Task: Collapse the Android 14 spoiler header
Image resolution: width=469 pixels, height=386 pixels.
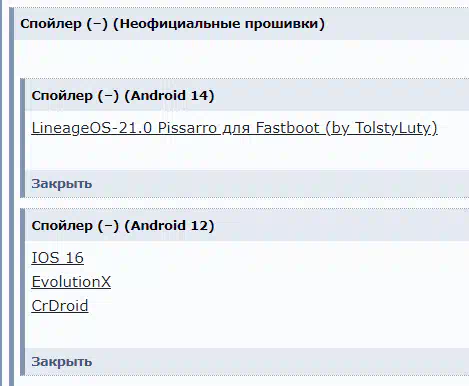Action: point(247,96)
